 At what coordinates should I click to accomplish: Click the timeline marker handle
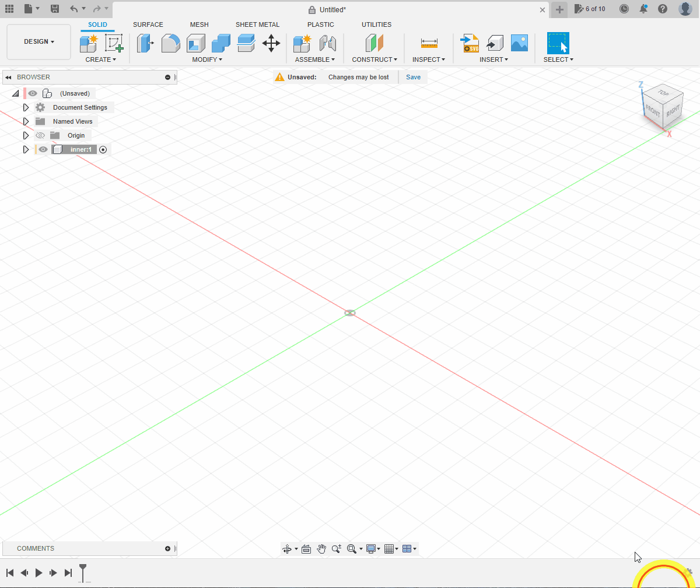pos(83,572)
